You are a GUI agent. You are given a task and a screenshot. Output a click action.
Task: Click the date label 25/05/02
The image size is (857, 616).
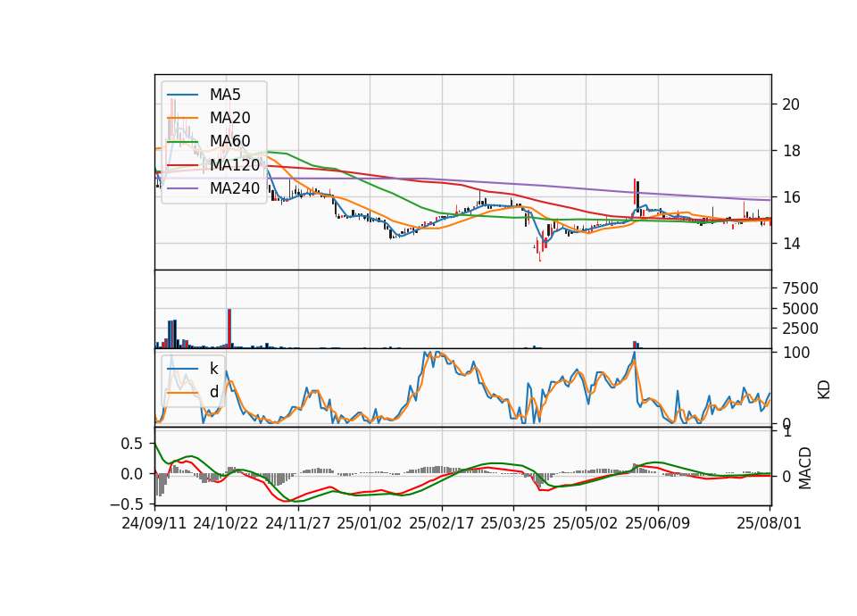pos(586,523)
